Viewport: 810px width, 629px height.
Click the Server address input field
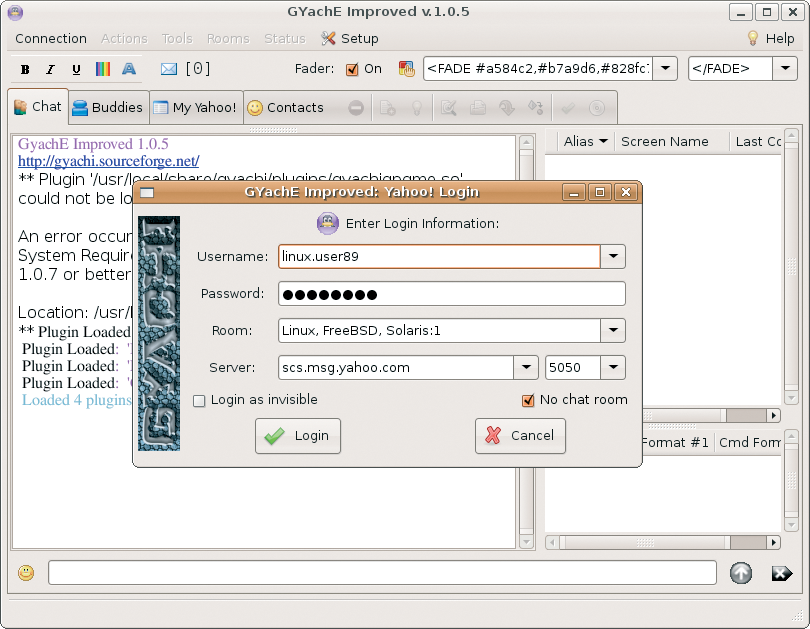click(x=396, y=367)
